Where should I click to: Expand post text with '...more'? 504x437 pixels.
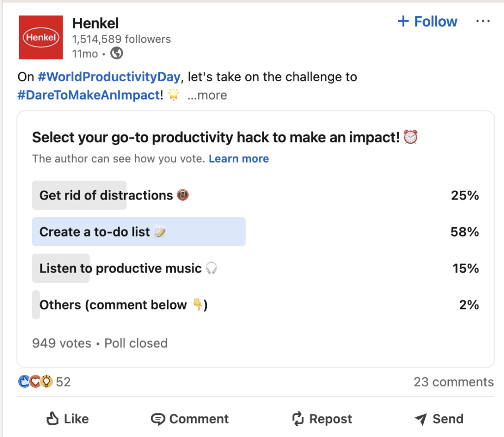(207, 95)
